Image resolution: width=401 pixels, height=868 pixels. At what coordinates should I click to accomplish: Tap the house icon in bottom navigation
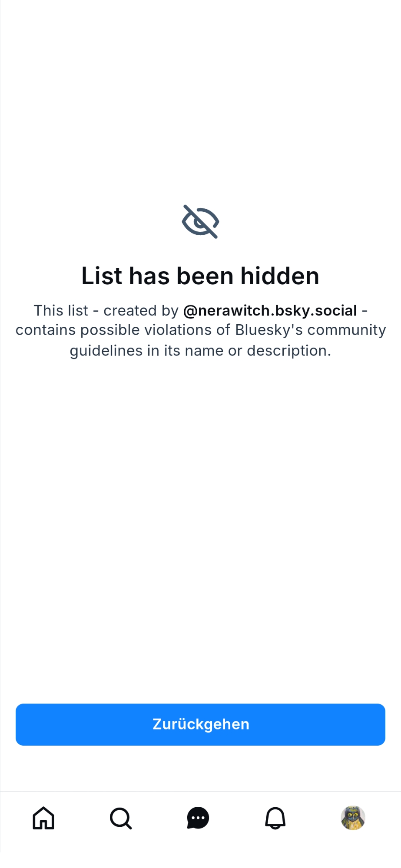click(43, 818)
